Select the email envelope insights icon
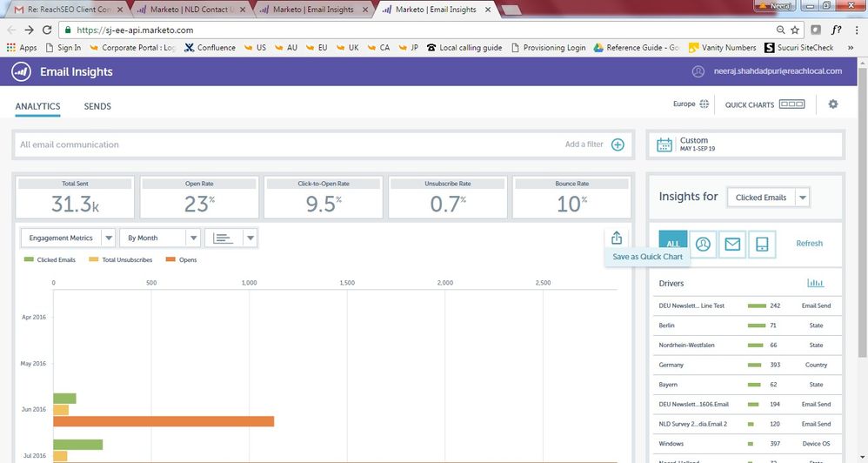The width and height of the screenshot is (868, 463). click(732, 245)
